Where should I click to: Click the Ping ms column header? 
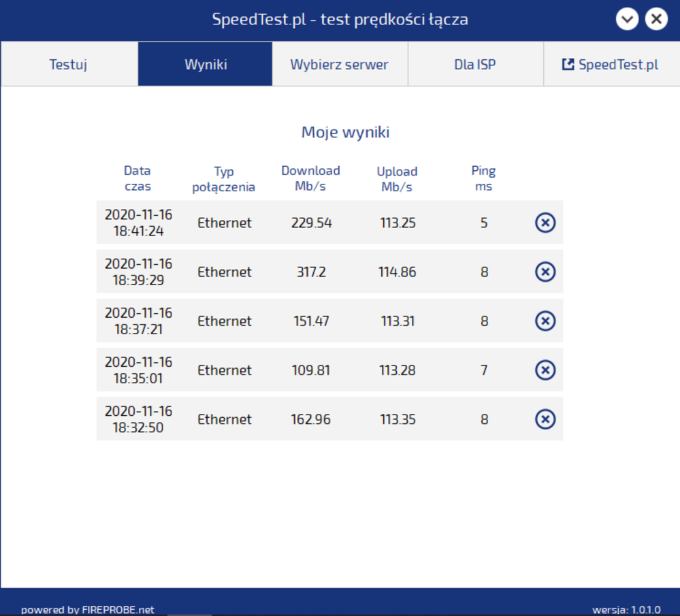click(483, 178)
